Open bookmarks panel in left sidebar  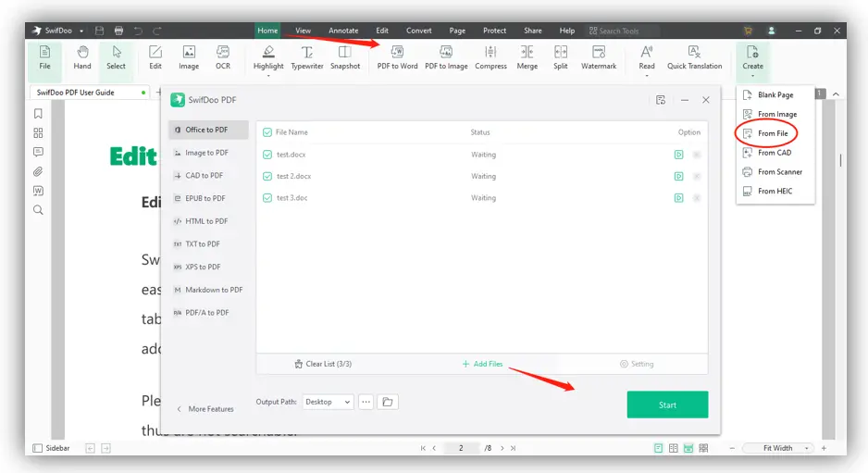point(38,114)
